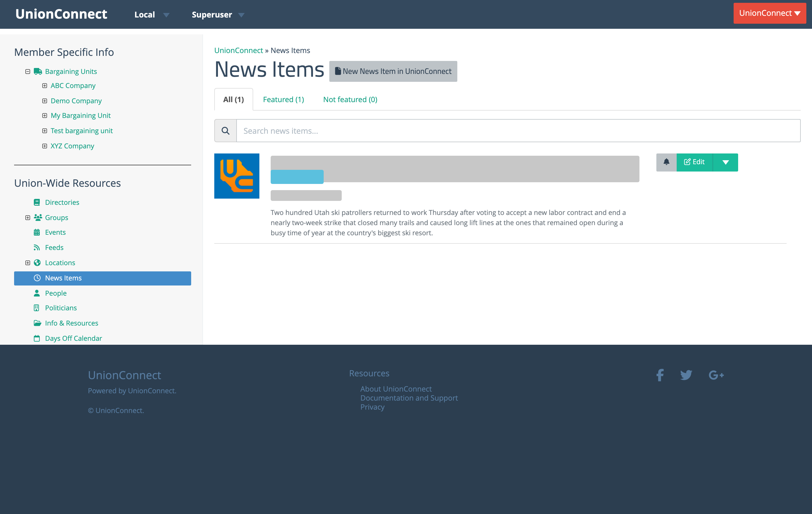Click the News Items clock icon
The height and width of the screenshot is (514, 812).
(x=37, y=278)
